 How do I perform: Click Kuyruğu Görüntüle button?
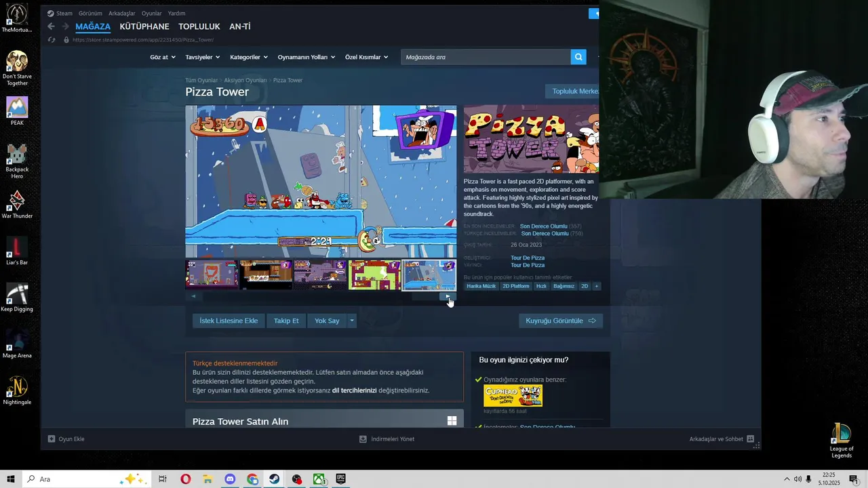coord(561,321)
